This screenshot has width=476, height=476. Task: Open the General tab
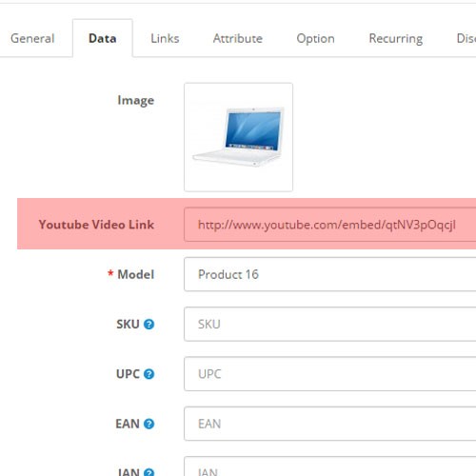[32, 38]
